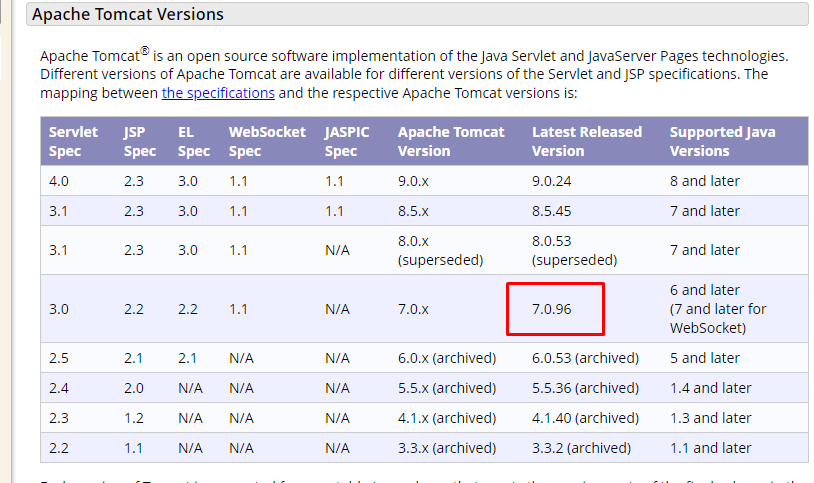
Task: Click the '3.3.2 (archived)' release cell
Action: tap(581, 448)
